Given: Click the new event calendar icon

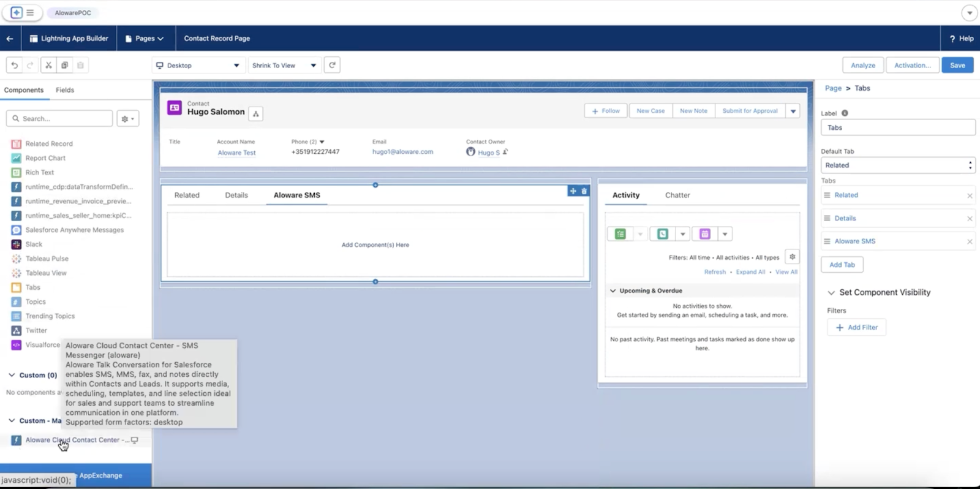Looking at the screenshot, I should coord(705,234).
